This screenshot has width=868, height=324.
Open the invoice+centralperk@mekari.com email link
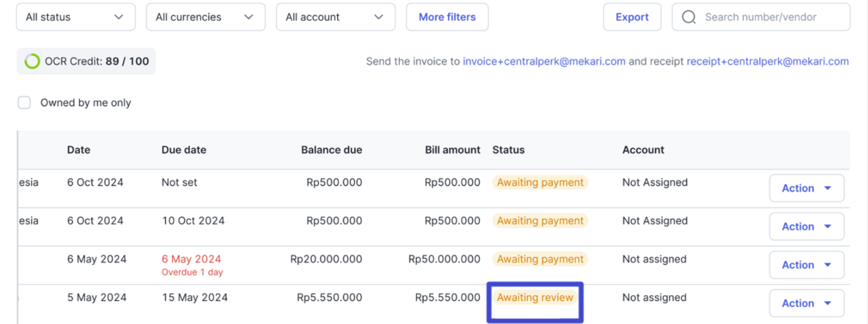[544, 61]
